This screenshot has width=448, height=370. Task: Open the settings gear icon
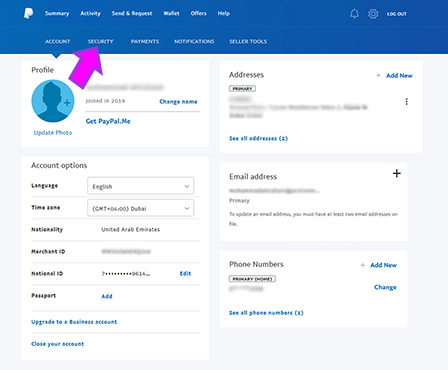point(373,14)
